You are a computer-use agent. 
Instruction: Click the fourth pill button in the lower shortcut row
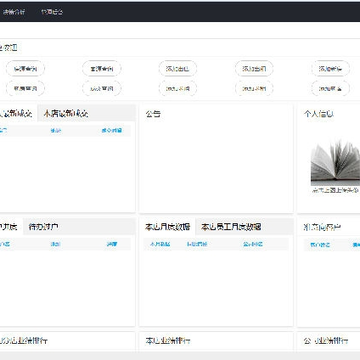pos(254,88)
